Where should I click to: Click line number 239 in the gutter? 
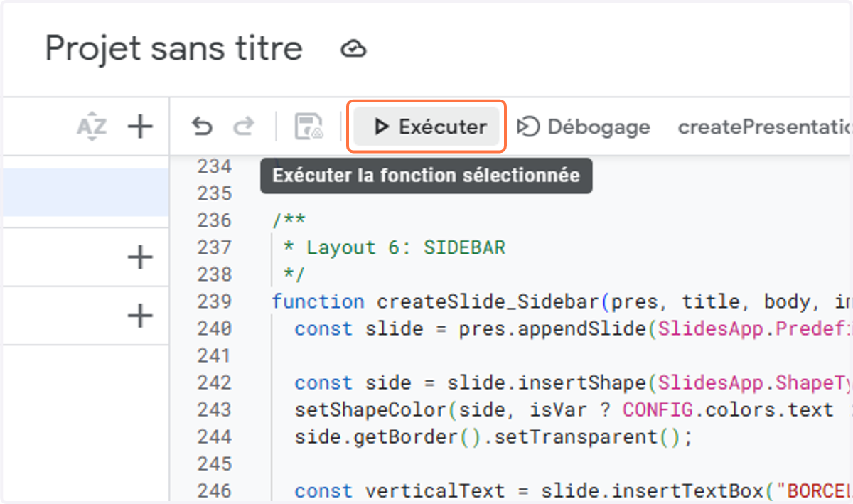click(215, 301)
